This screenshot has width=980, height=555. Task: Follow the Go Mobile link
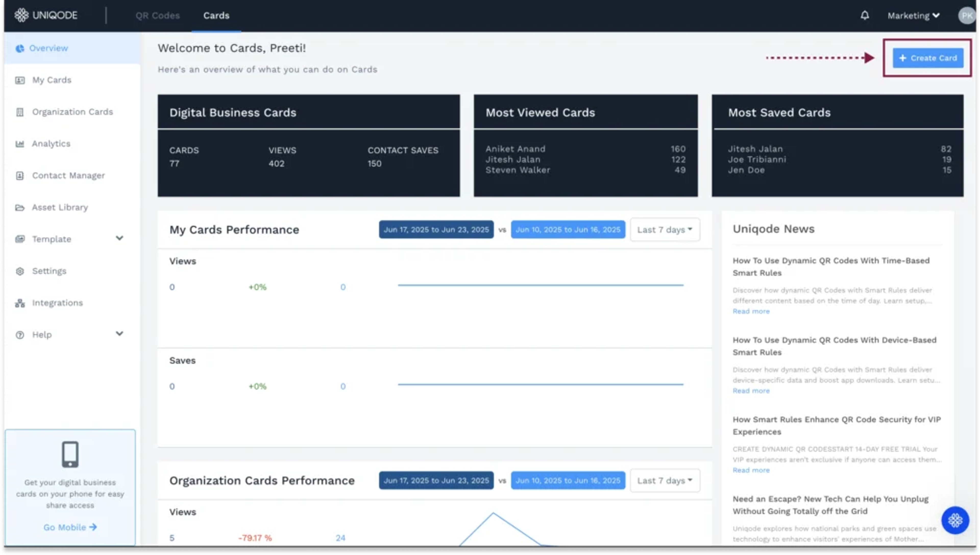tap(70, 527)
